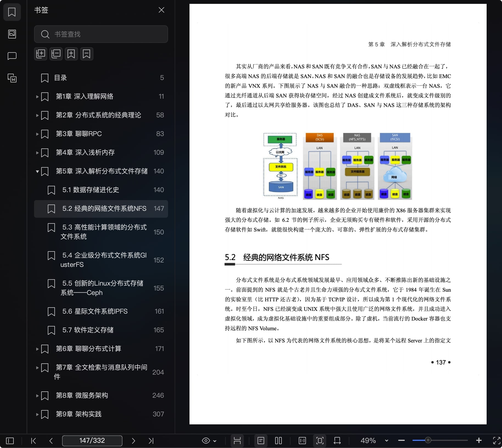The height and width of the screenshot is (448, 502).
Task: Expand 第2章 分布式系统的经典理论
Action: coord(37,115)
